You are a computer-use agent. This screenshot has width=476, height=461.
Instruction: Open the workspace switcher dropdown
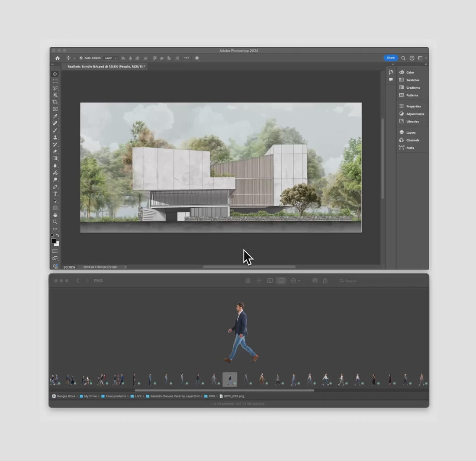(421, 58)
